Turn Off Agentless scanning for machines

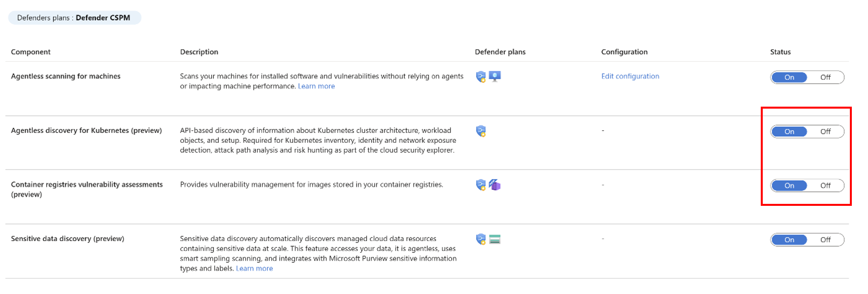coord(825,77)
